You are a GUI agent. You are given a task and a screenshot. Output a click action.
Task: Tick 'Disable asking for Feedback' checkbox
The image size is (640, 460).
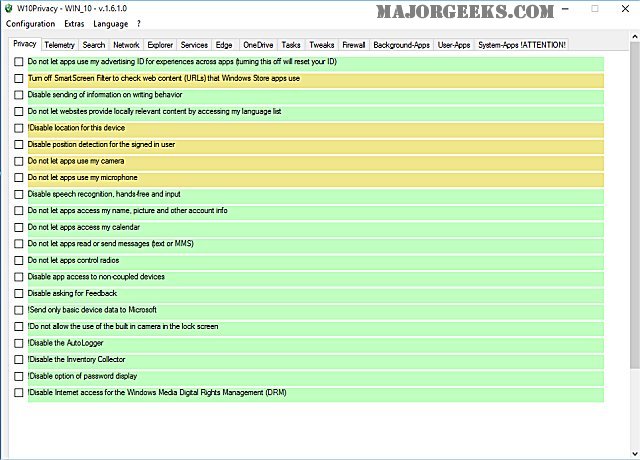(19, 293)
